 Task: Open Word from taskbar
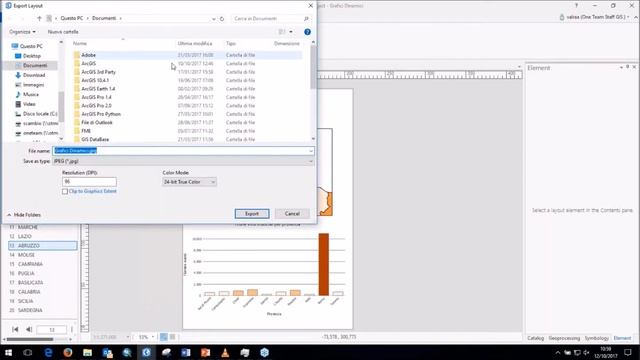(x=186, y=352)
